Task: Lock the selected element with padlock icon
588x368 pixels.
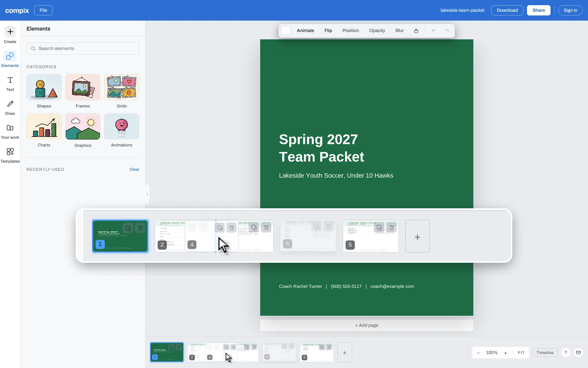Action: (x=416, y=31)
